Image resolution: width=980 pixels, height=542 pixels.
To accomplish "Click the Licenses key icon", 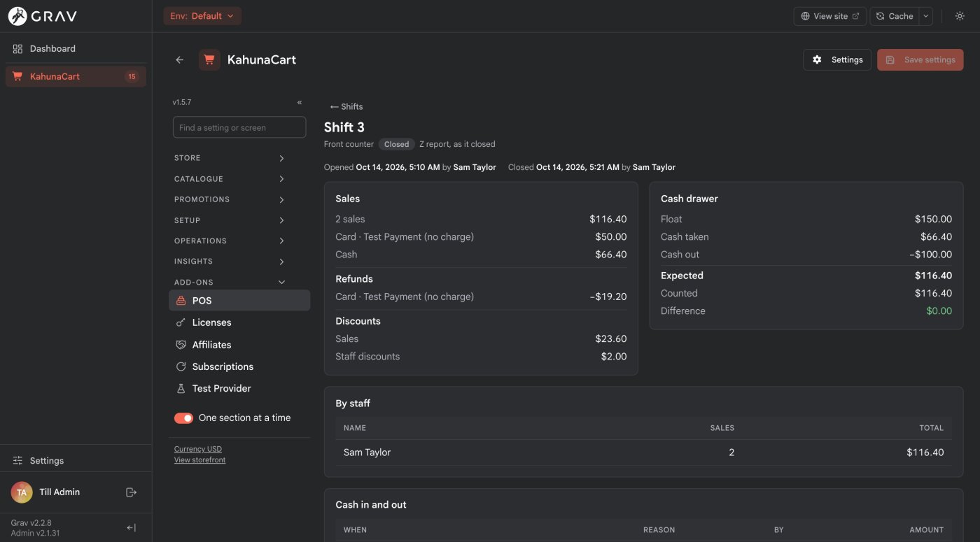I will click(x=181, y=322).
